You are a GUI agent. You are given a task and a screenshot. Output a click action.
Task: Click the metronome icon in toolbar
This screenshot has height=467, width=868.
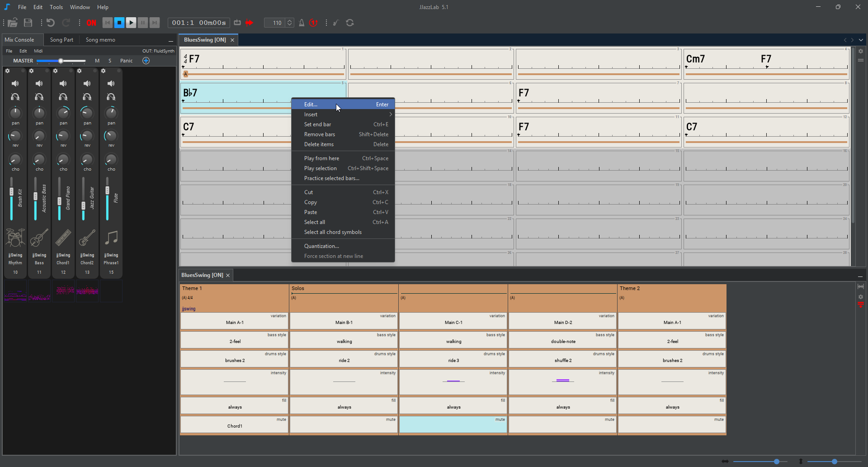[x=302, y=23]
